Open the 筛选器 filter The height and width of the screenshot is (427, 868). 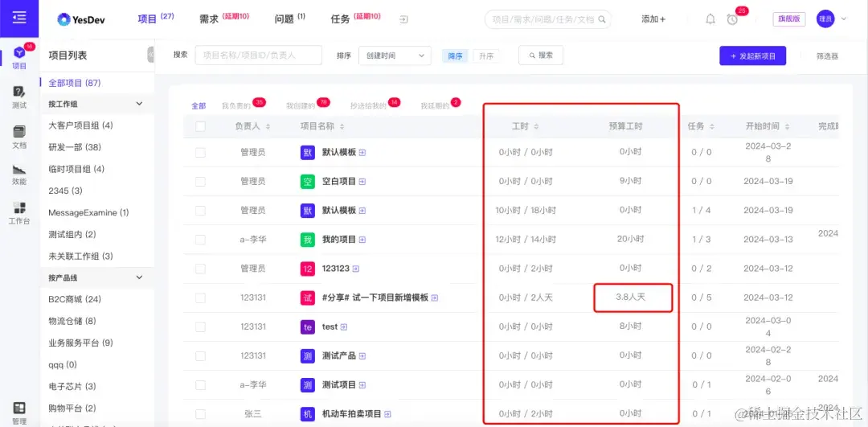coord(827,56)
